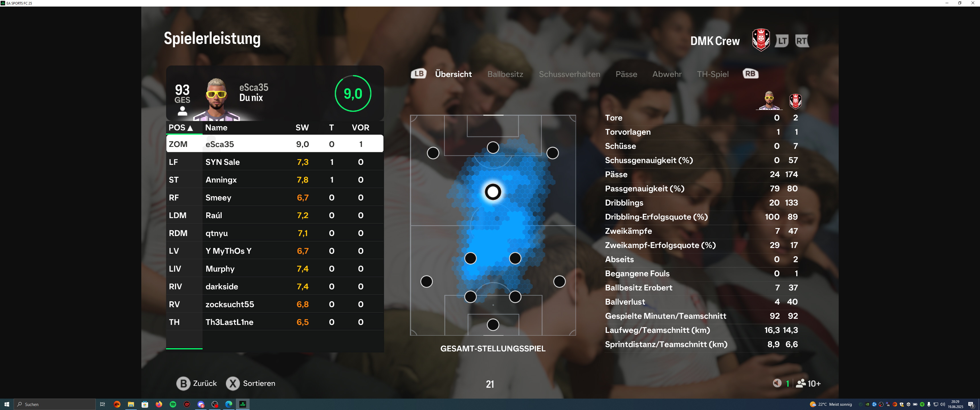The image size is (980, 410).
Task: Sort player list by SW rating
Action: tap(302, 128)
